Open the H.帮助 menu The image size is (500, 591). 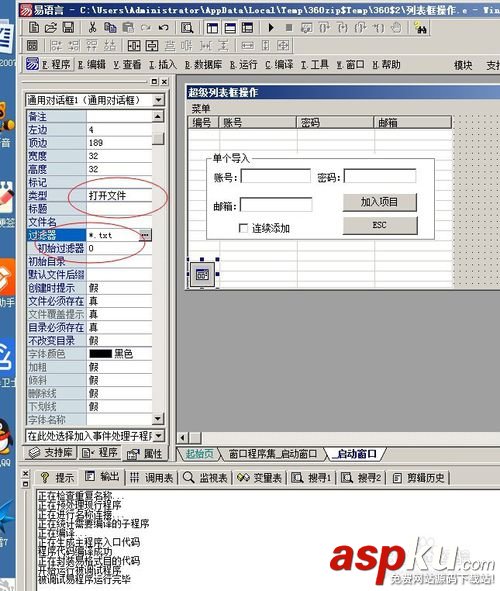click(386, 64)
